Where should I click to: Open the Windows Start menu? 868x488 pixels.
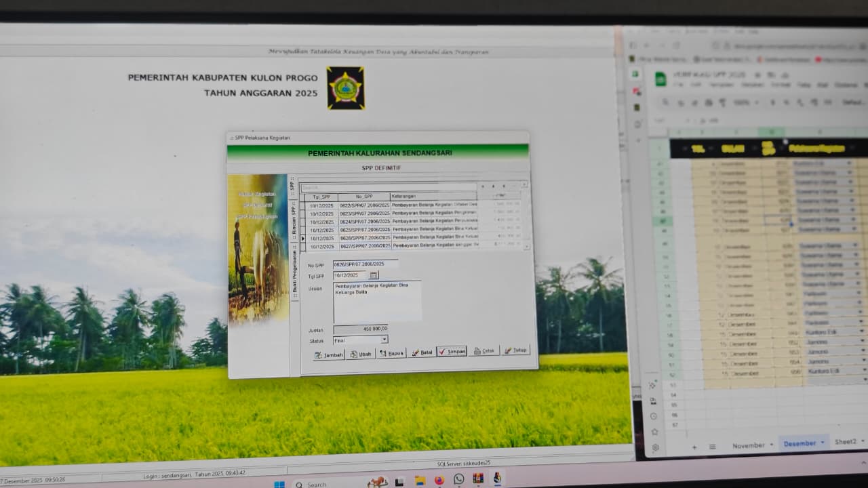(279, 484)
